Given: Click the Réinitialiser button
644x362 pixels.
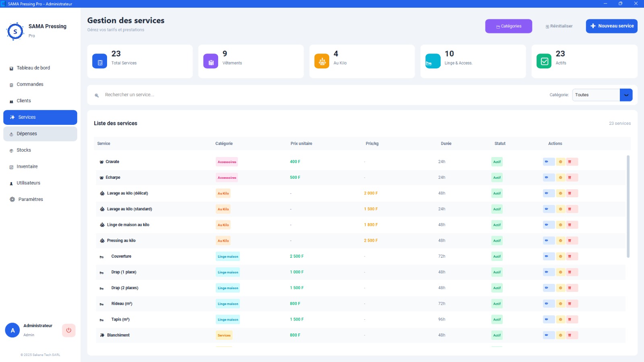Looking at the screenshot, I should point(559,26).
